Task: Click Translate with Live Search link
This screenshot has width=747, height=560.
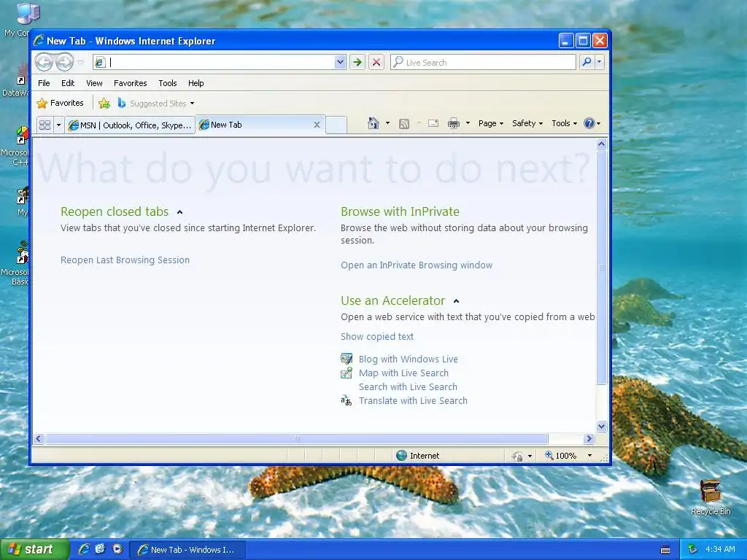Action: pyautogui.click(x=413, y=400)
